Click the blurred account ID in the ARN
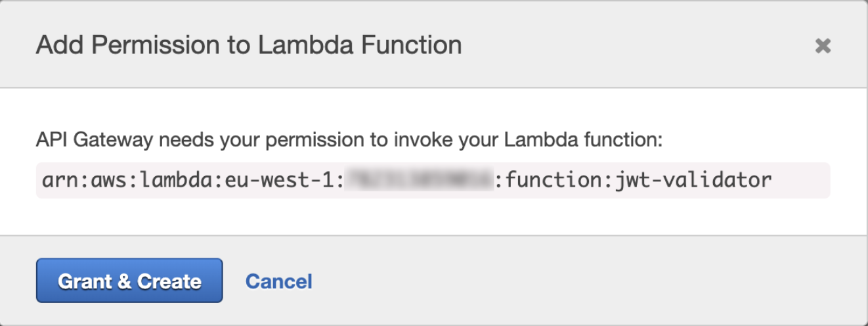The width and height of the screenshot is (868, 326). (419, 180)
